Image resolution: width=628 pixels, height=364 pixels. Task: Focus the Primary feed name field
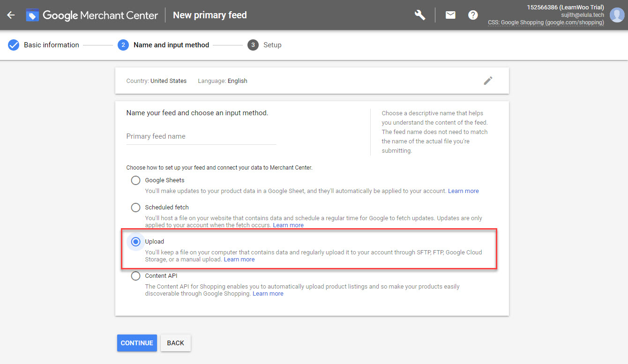pyautogui.click(x=201, y=136)
